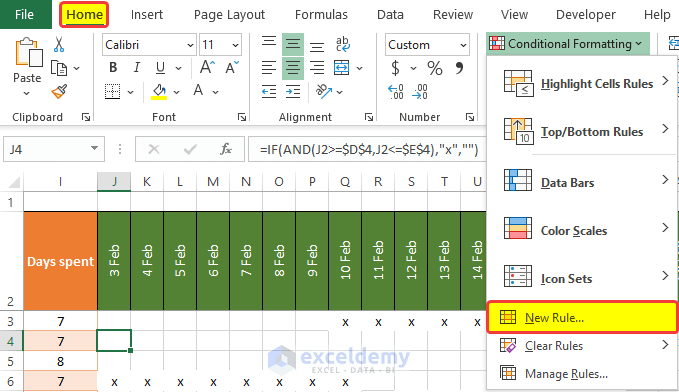Click the Paste clipboard icon
This screenshot has width=679, height=392.
(x=29, y=53)
